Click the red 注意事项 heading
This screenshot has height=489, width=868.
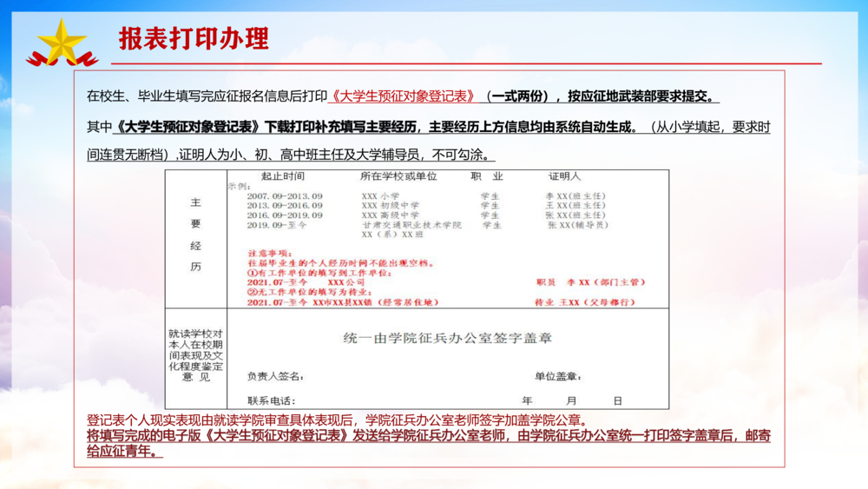coord(268,253)
